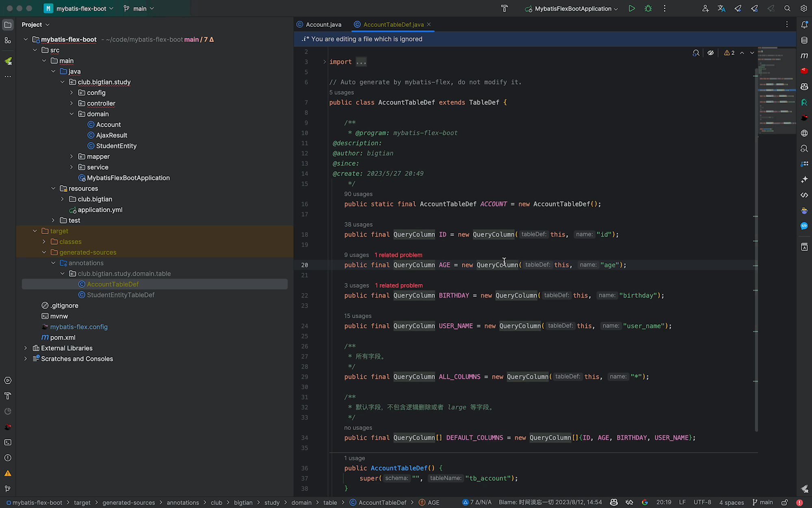Open Project view mode dropdown
812x508 pixels.
click(x=36, y=25)
